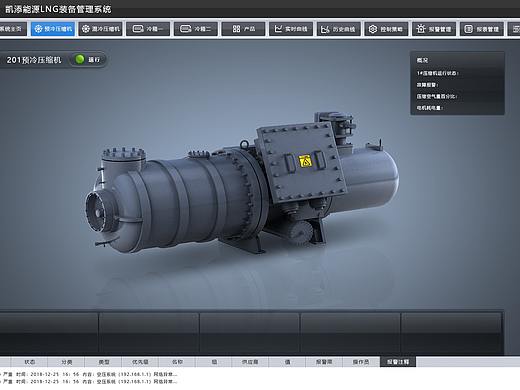Go to the 产品 products tab with grid icon
The width and height of the screenshot is (520, 390).
tap(243, 29)
